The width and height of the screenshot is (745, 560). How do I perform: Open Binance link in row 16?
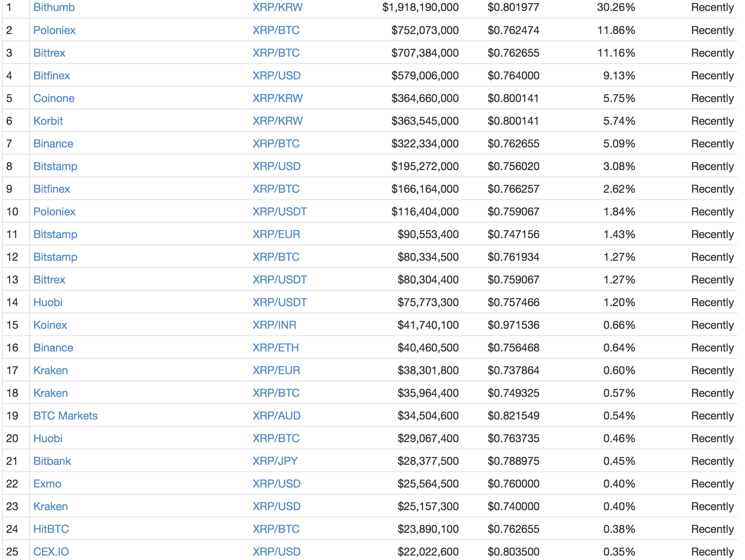53,347
